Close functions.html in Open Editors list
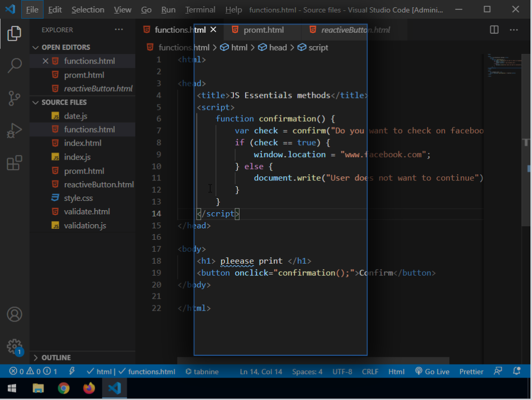The width and height of the screenshot is (532, 400). (45, 61)
